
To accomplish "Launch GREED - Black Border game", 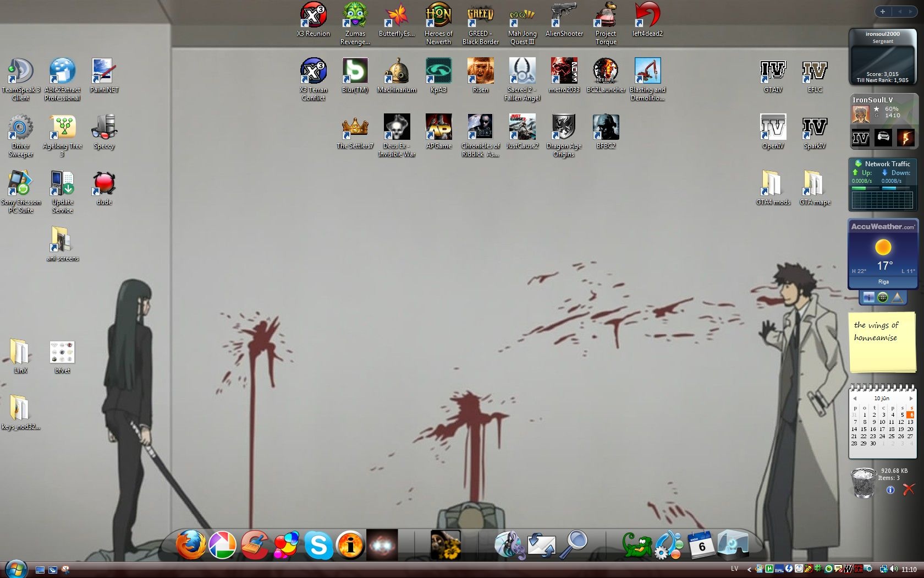I will click(x=481, y=24).
